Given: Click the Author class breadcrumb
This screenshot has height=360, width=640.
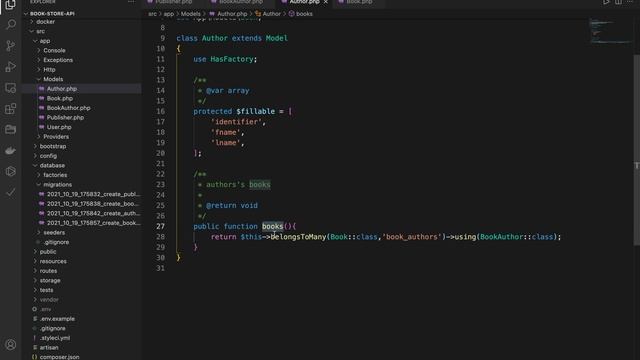Looking at the screenshot, I should [271, 14].
